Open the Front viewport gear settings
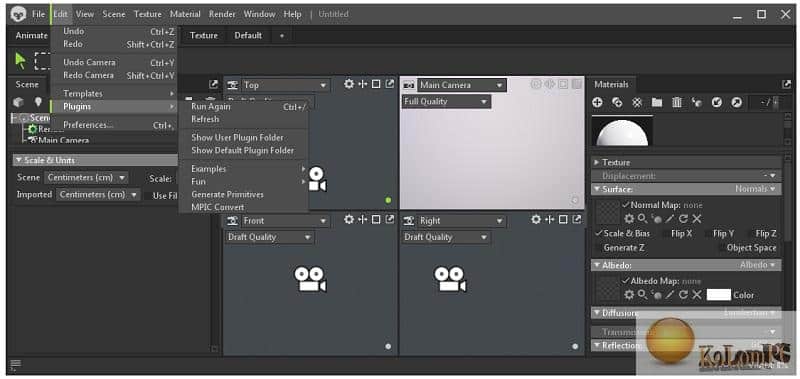Image resolution: width=800 pixels, height=379 pixels. coord(349,219)
